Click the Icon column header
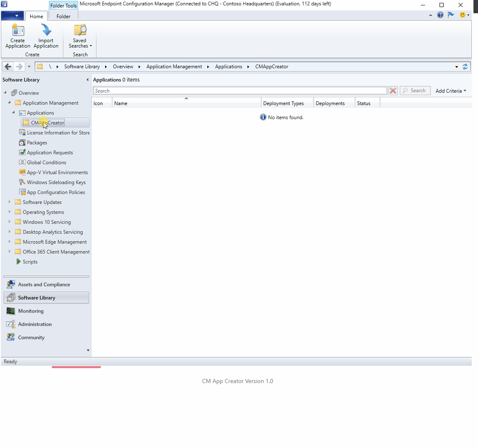This screenshot has width=478, height=448. click(102, 103)
